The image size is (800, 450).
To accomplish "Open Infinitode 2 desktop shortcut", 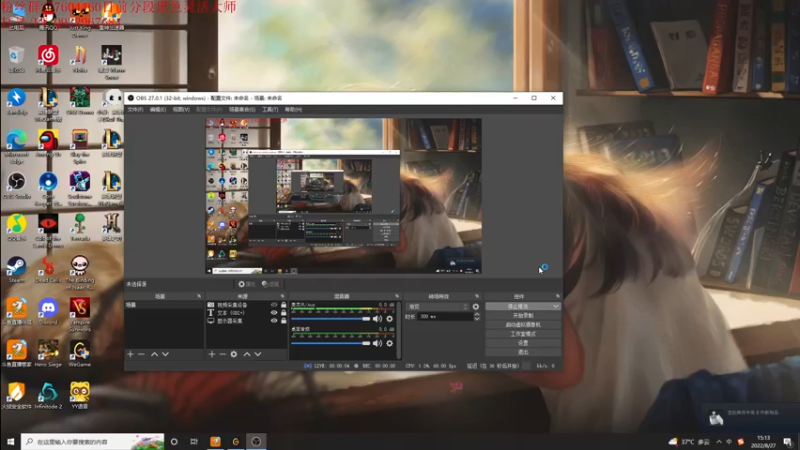I will click(48, 396).
